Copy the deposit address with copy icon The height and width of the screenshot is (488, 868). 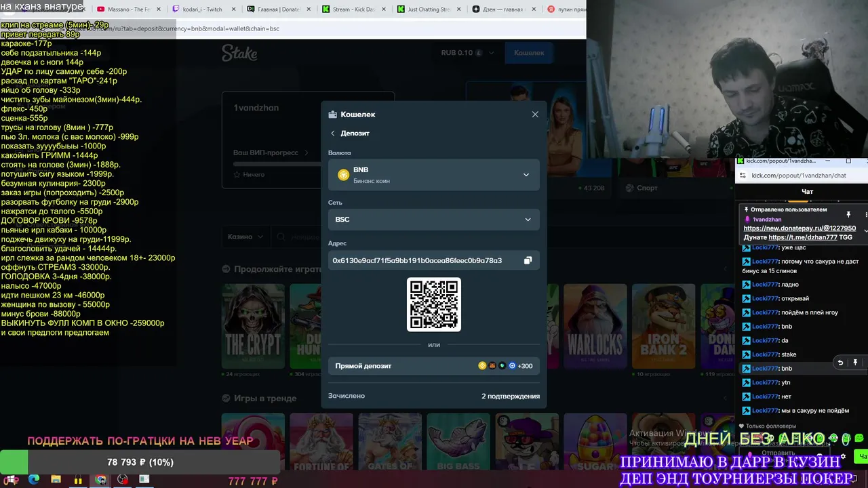(x=528, y=260)
